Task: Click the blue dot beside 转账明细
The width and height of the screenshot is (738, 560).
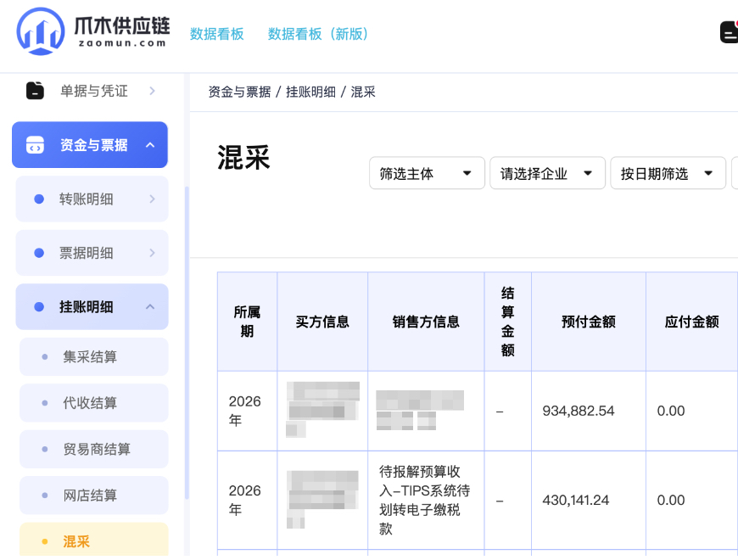Action: (39, 199)
